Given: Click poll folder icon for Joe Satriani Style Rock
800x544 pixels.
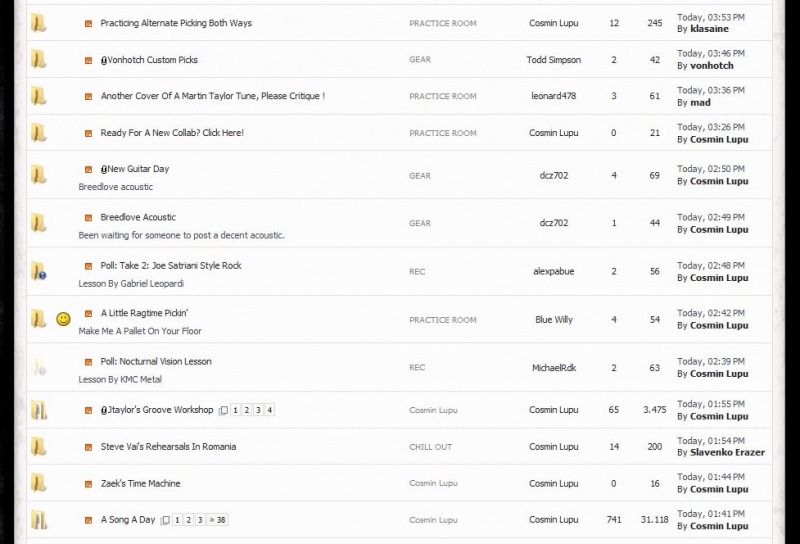Looking at the screenshot, I should pos(39,271).
